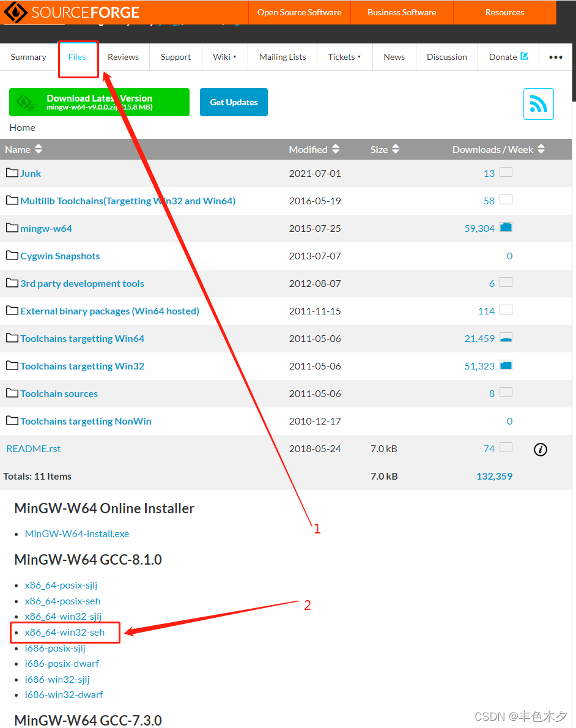This screenshot has width=576, height=728.
Task: Click the Download Latest Version button
Action: pos(99,102)
